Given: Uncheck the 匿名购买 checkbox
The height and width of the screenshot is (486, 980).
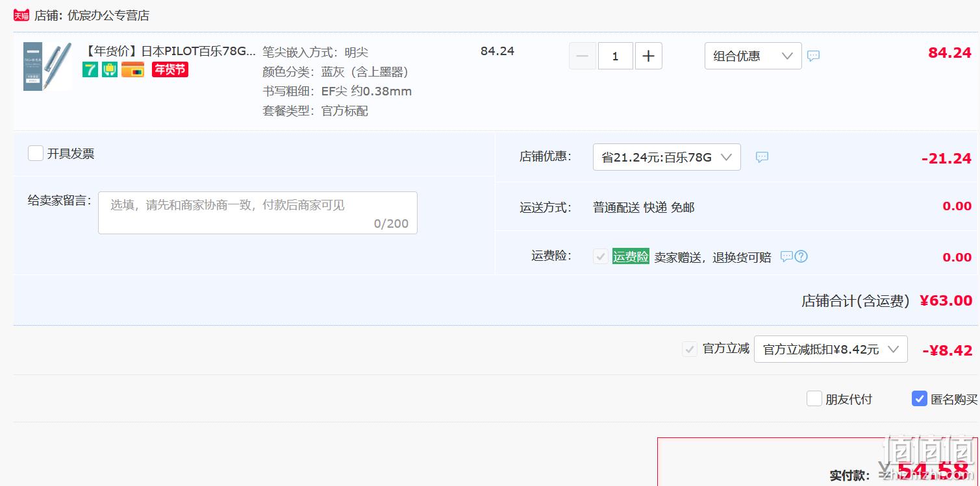Looking at the screenshot, I should pyautogui.click(x=920, y=398).
